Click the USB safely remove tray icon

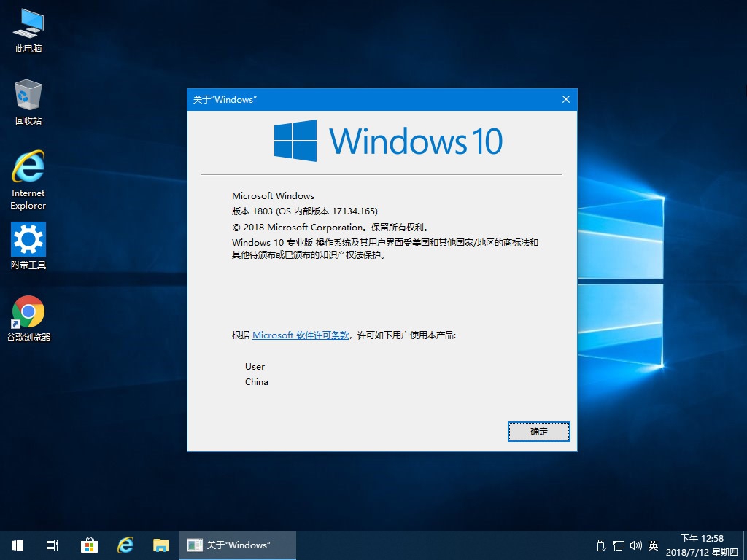[x=601, y=545]
